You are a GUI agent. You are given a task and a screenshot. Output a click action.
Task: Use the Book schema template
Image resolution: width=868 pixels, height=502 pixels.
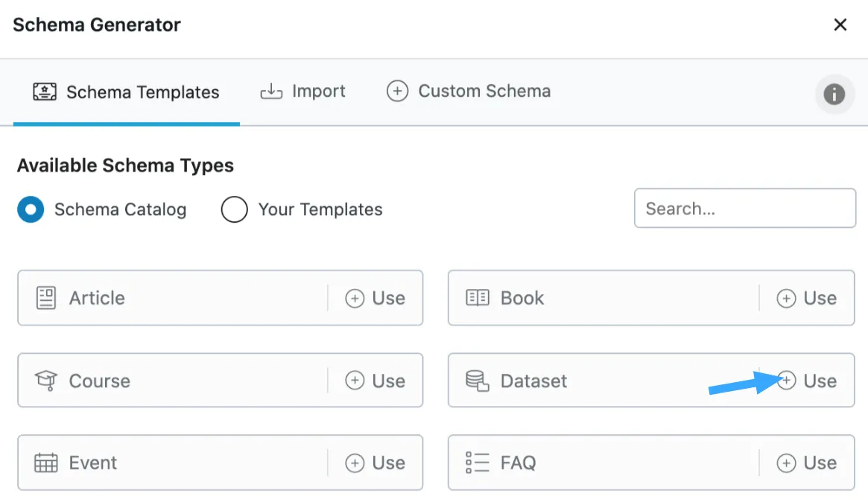[x=807, y=298]
